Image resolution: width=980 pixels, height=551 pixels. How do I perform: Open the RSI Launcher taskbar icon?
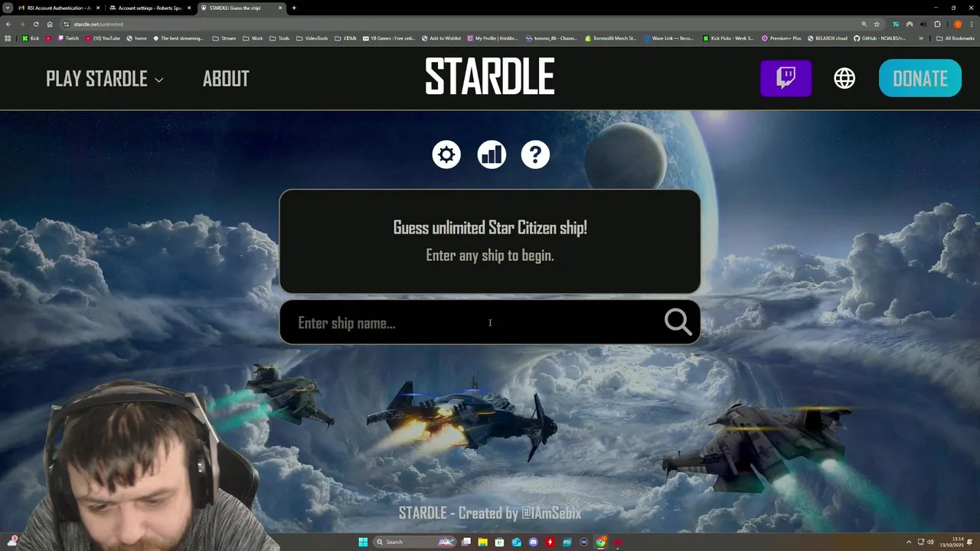pos(567,542)
